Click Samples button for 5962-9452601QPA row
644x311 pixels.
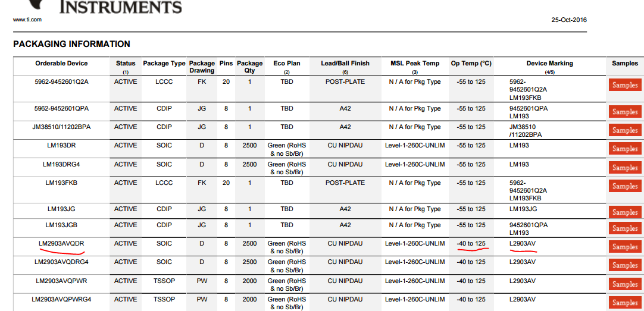click(625, 112)
